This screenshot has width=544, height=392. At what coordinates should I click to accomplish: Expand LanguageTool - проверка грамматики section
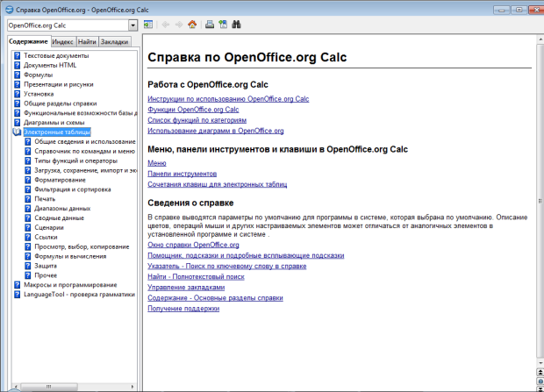point(80,295)
